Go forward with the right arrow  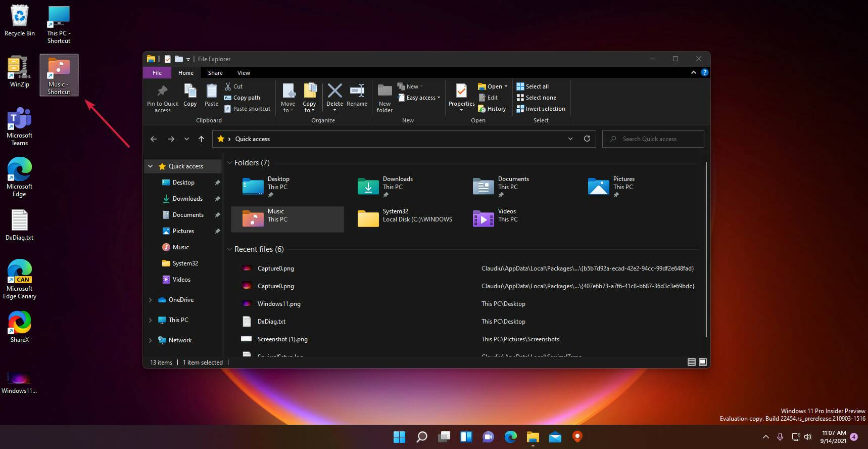coord(171,139)
